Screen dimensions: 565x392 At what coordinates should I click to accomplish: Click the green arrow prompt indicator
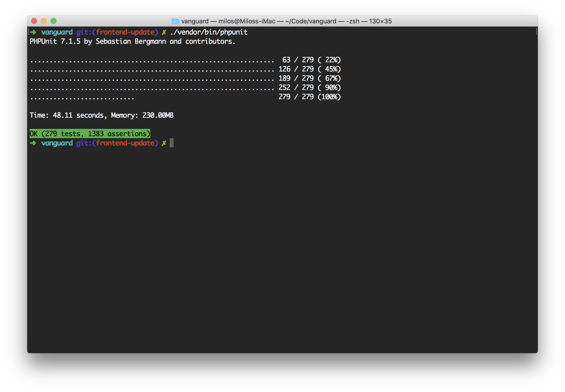[x=33, y=32]
